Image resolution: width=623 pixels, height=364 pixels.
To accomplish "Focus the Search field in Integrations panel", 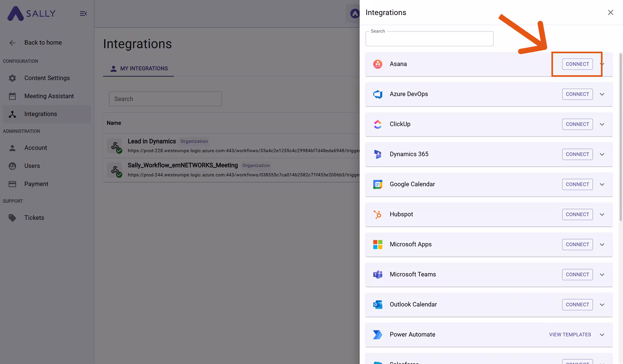I will (x=429, y=39).
